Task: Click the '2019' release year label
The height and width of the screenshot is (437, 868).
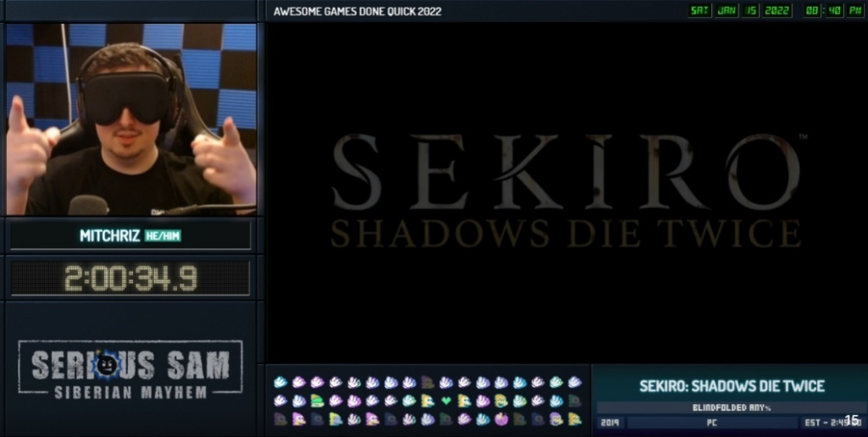Action: click(x=610, y=423)
